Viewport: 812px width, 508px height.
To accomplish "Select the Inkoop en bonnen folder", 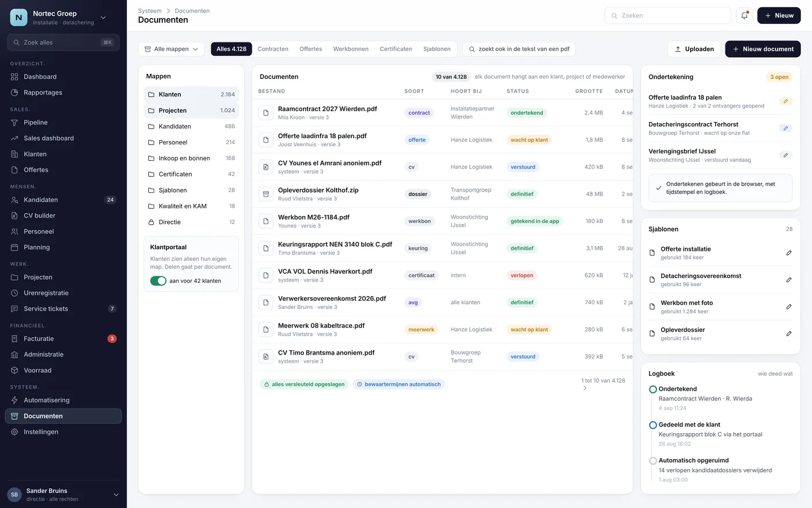I will [191, 158].
